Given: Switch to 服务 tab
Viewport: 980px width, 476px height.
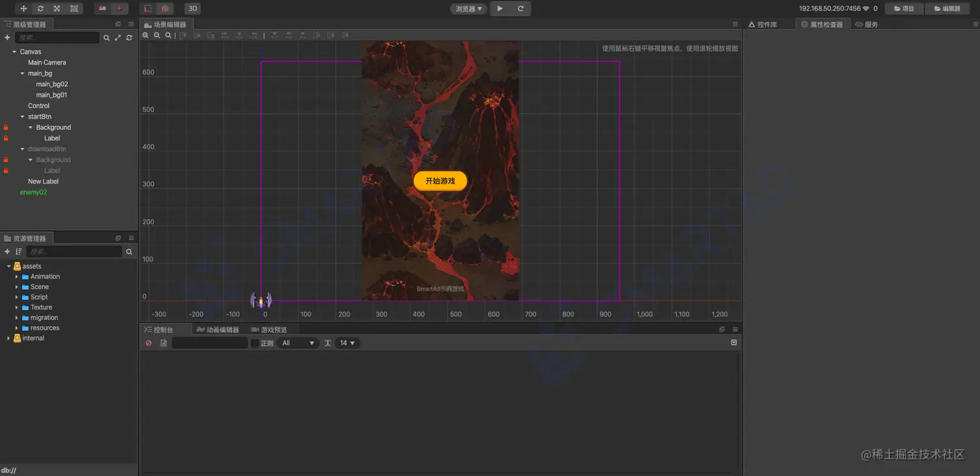Looking at the screenshot, I should (867, 24).
